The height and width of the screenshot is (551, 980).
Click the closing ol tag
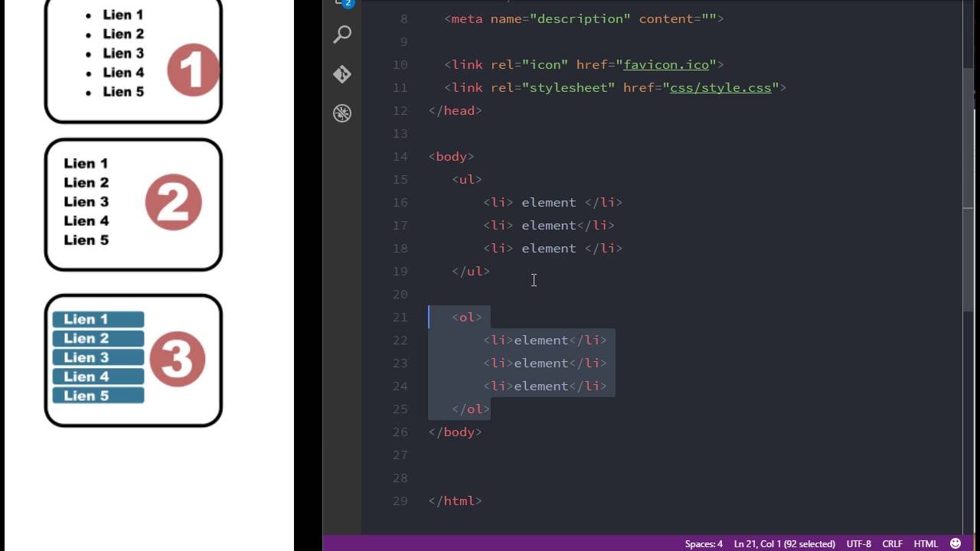coord(471,409)
